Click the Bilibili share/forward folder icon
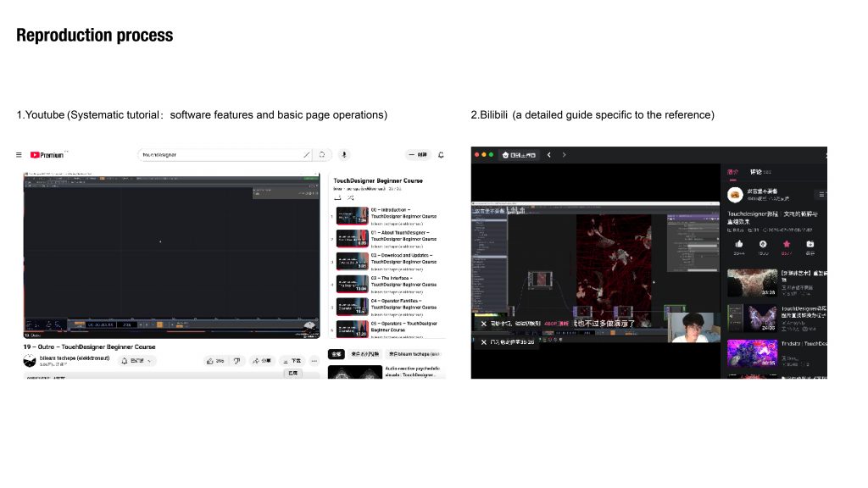This screenshot has height=488, width=868. (x=810, y=244)
